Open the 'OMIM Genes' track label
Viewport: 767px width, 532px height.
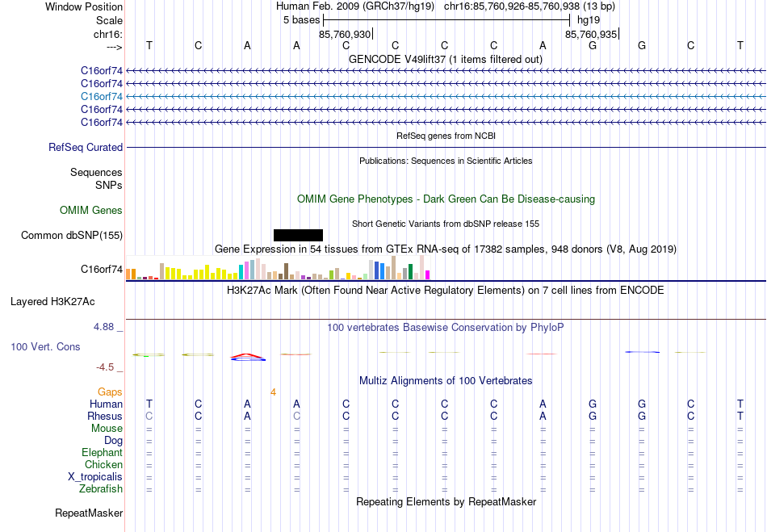(x=91, y=210)
